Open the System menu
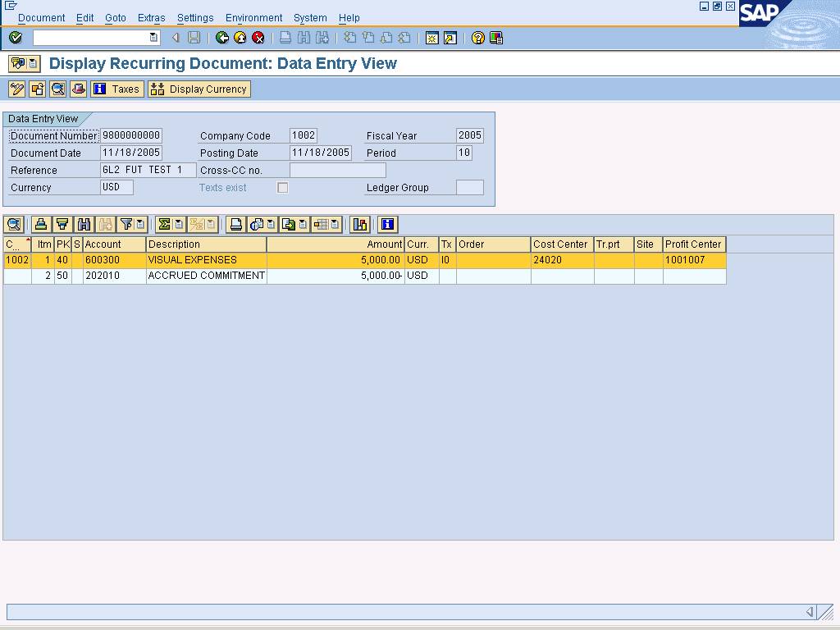The height and width of the screenshot is (630, 840). [309, 18]
